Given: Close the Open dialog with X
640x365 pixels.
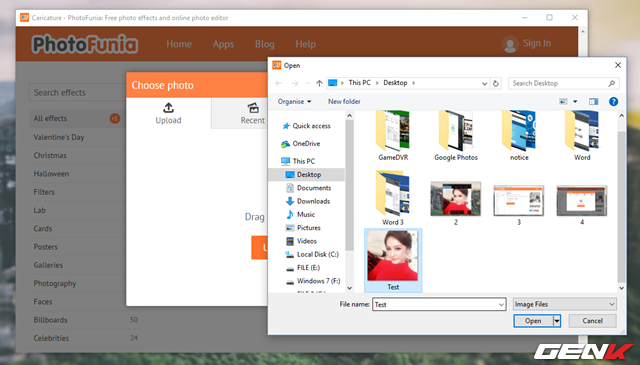Looking at the screenshot, I should pyautogui.click(x=618, y=65).
